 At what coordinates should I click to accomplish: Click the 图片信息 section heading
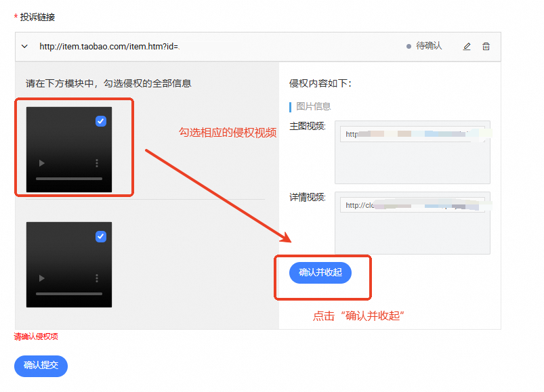point(313,106)
